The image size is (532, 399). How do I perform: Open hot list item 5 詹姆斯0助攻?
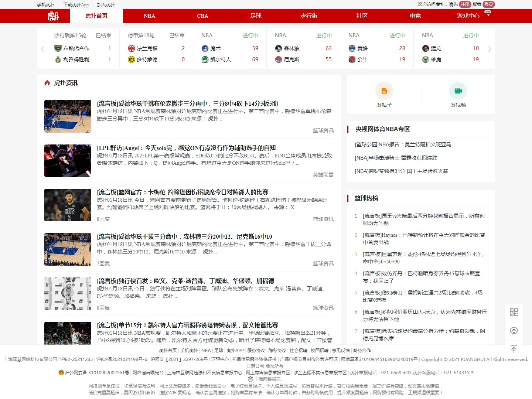tap(423, 296)
